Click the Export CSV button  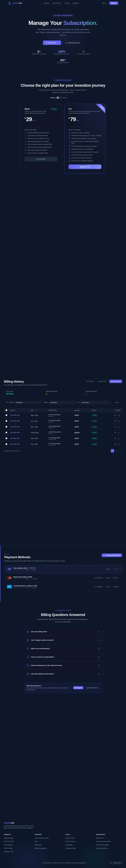(x=102, y=381)
